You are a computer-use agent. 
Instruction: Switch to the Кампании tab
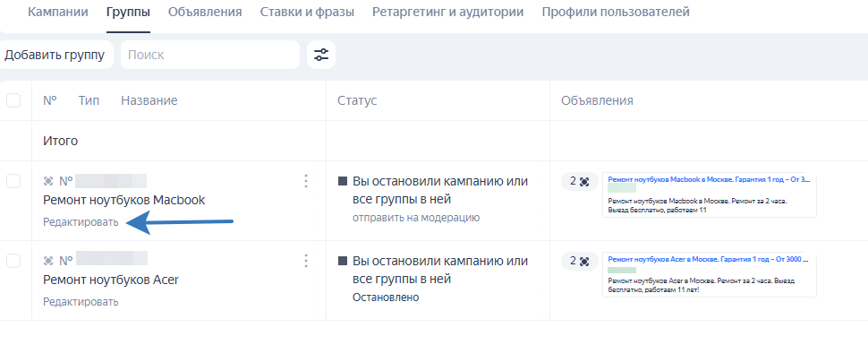pyautogui.click(x=58, y=12)
